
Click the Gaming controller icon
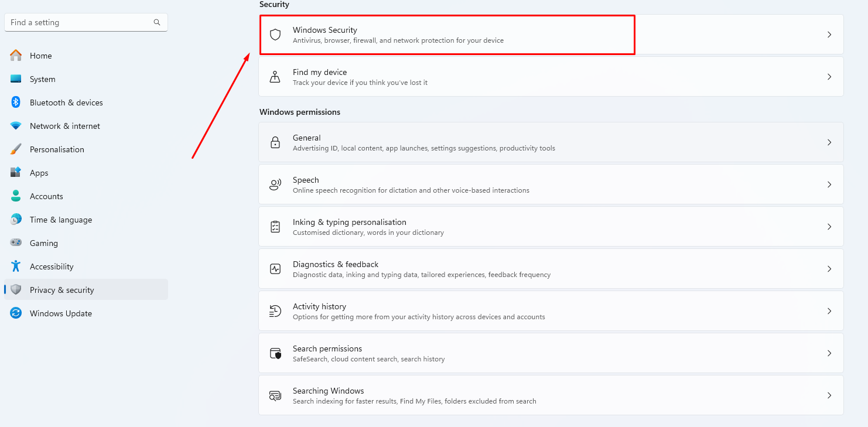(16, 243)
